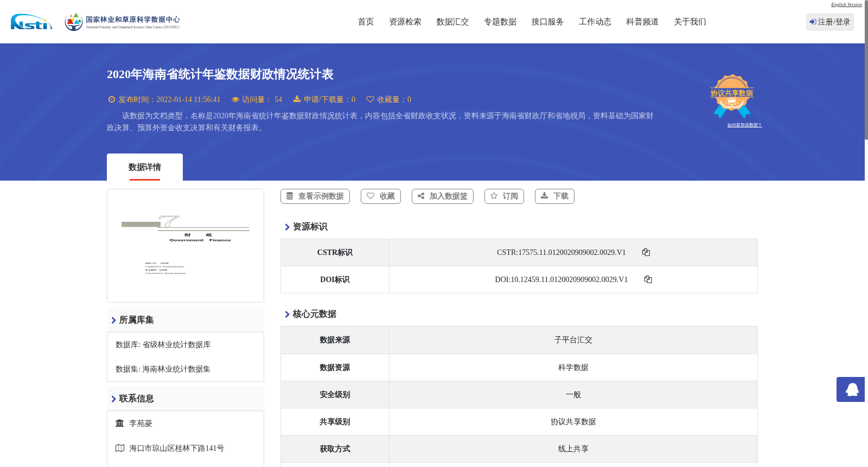Copy the DOI identifier with its copy icon

[648, 279]
